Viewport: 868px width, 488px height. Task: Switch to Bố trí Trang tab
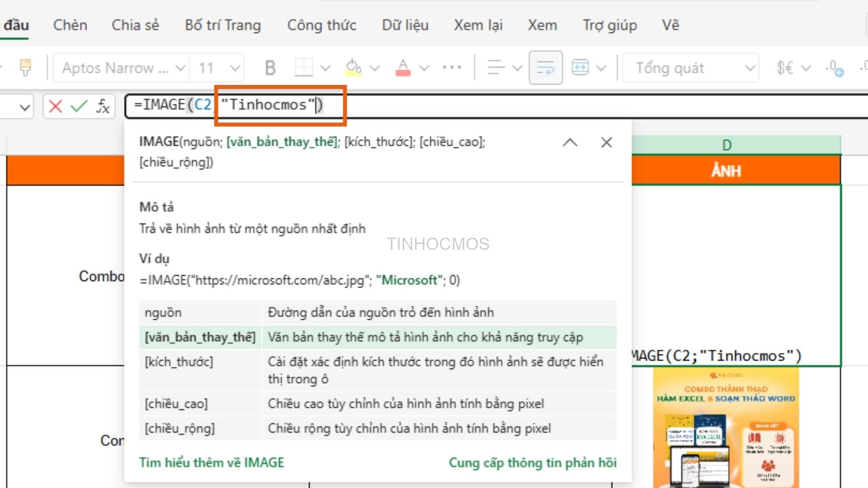click(223, 25)
